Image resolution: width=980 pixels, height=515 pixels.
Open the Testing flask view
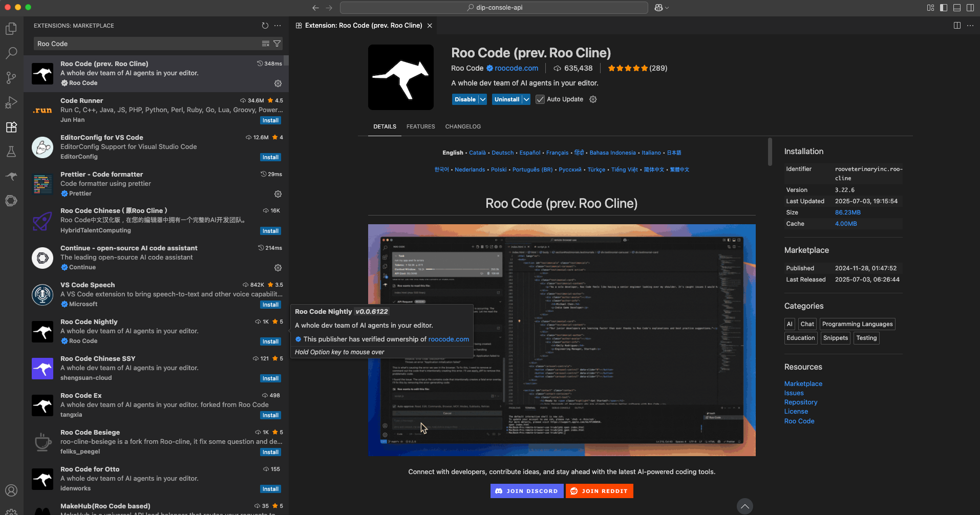click(x=11, y=152)
